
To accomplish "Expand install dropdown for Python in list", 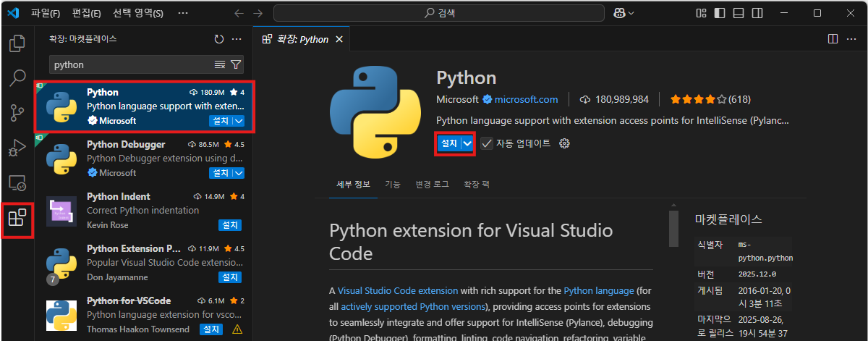I will (239, 121).
